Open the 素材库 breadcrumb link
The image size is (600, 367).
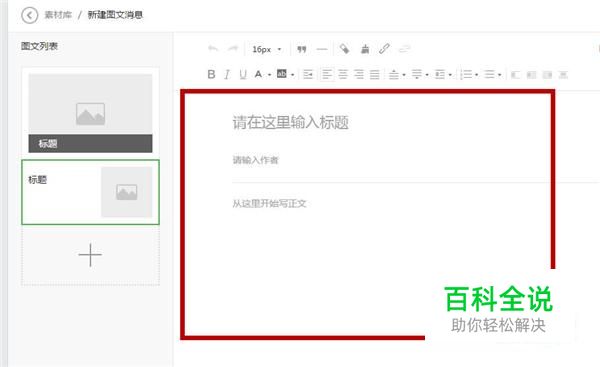pyautogui.click(x=58, y=15)
